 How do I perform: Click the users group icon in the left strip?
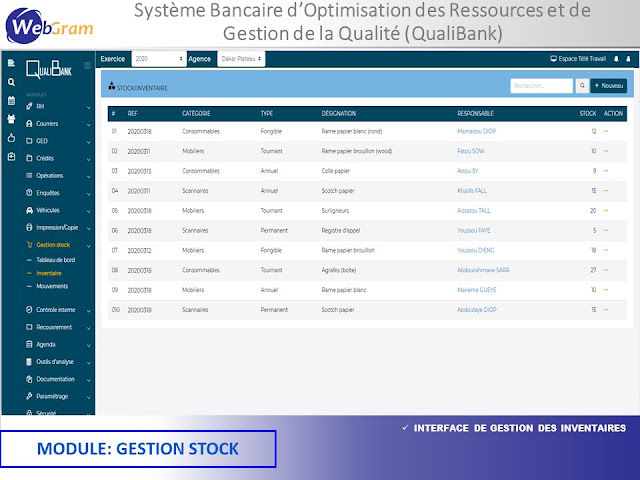[x=11, y=119]
